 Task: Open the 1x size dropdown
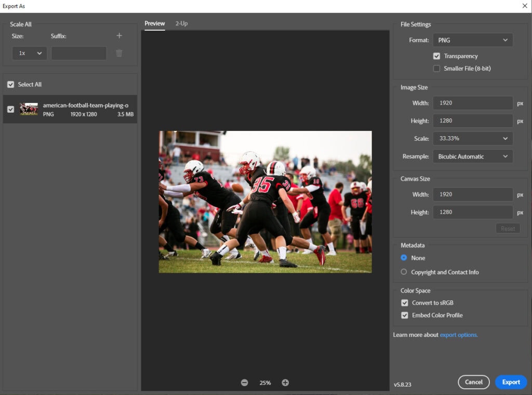click(x=29, y=52)
